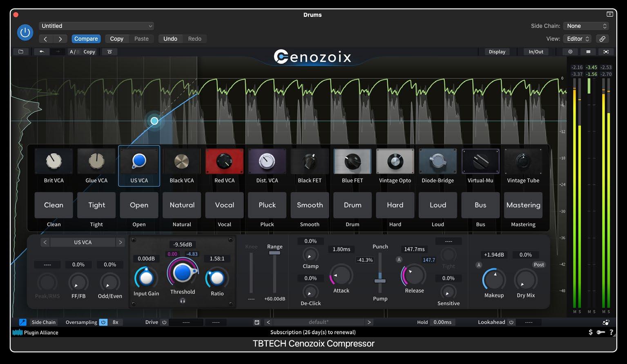Select the Tight style preset
The image size is (627, 364).
click(96, 205)
